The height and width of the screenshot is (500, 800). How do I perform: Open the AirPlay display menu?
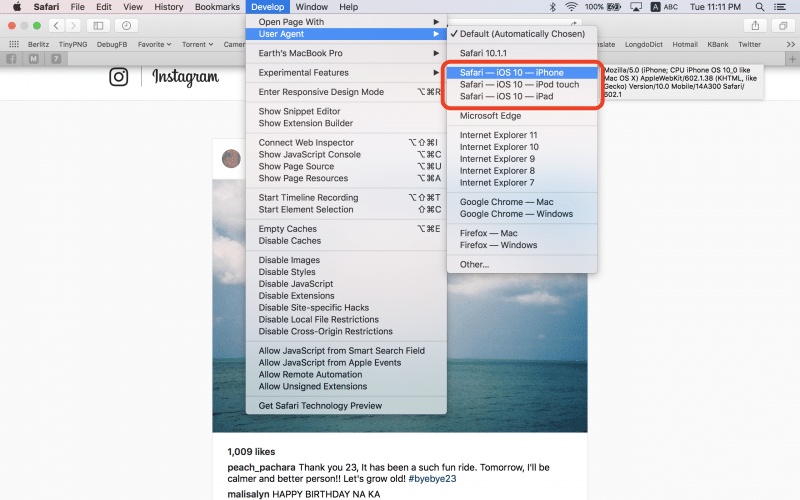636,7
